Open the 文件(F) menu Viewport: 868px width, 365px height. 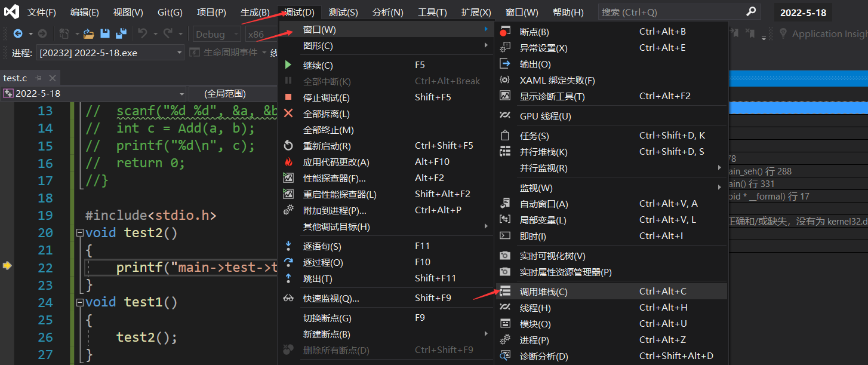42,12
